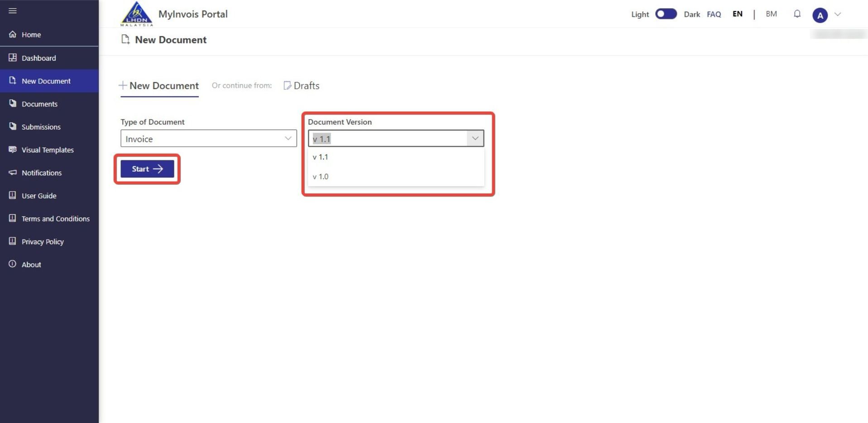Open notifications bell in top bar

[x=797, y=14]
